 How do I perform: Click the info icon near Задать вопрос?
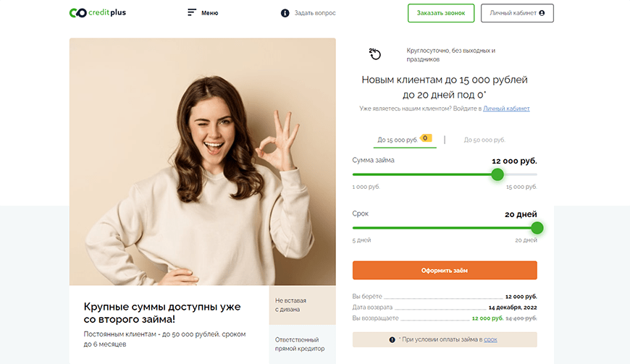tap(285, 13)
